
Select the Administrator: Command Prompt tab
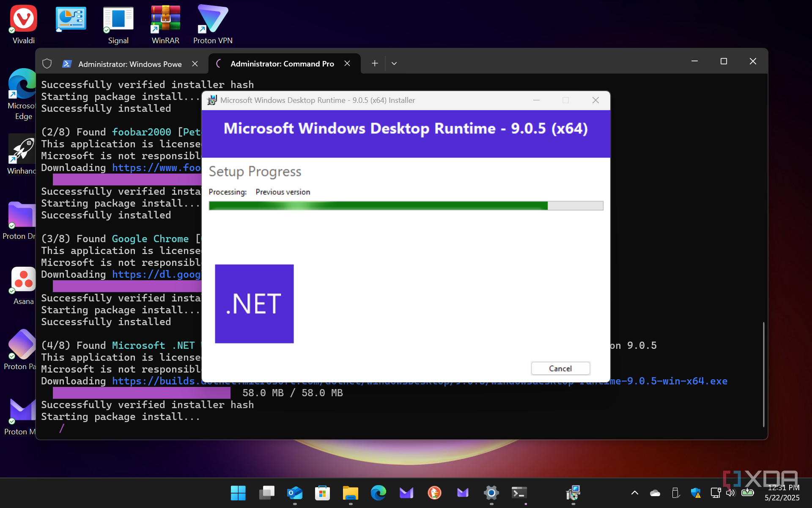coord(282,64)
